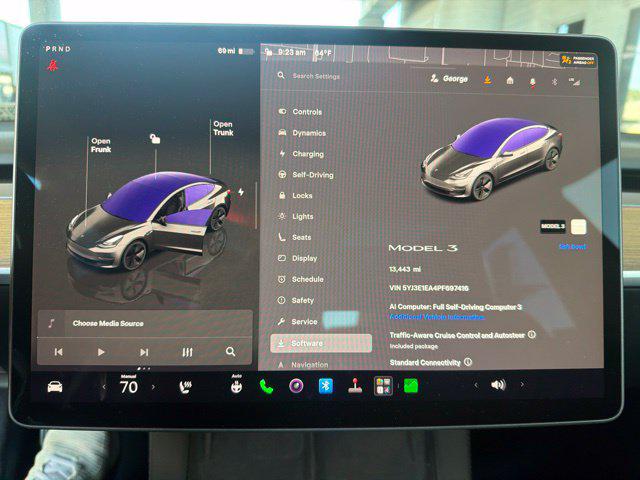Click the red sentry/dashcam status icon

533,83
